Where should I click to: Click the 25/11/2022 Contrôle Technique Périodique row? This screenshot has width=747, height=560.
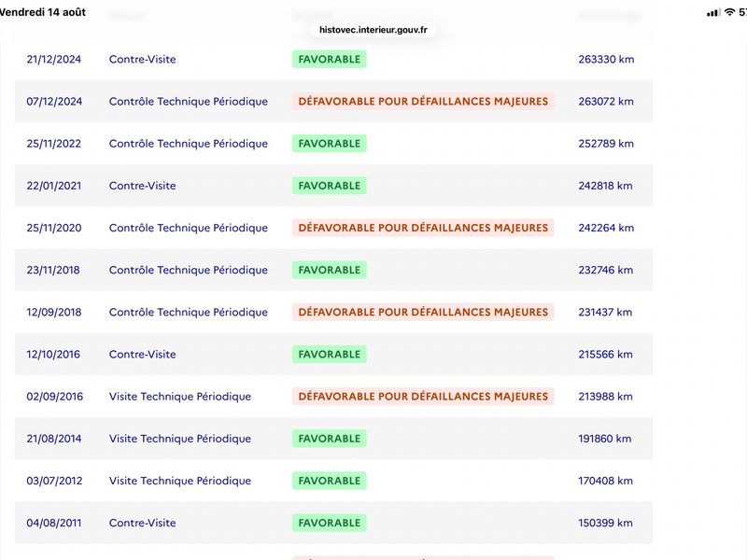333,144
